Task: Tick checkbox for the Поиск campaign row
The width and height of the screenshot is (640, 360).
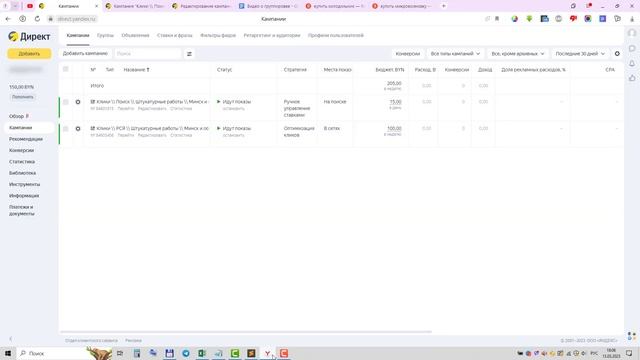Action: [x=66, y=102]
